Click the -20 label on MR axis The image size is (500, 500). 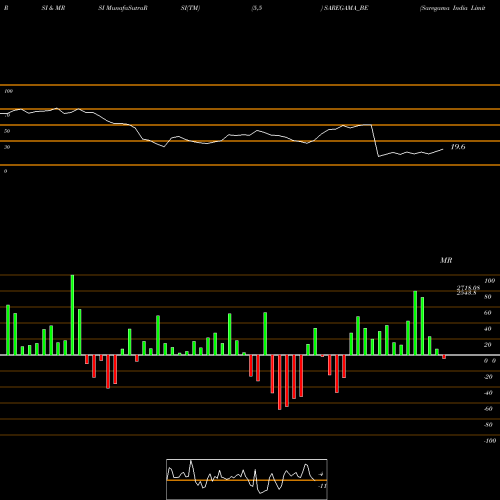(488, 377)
